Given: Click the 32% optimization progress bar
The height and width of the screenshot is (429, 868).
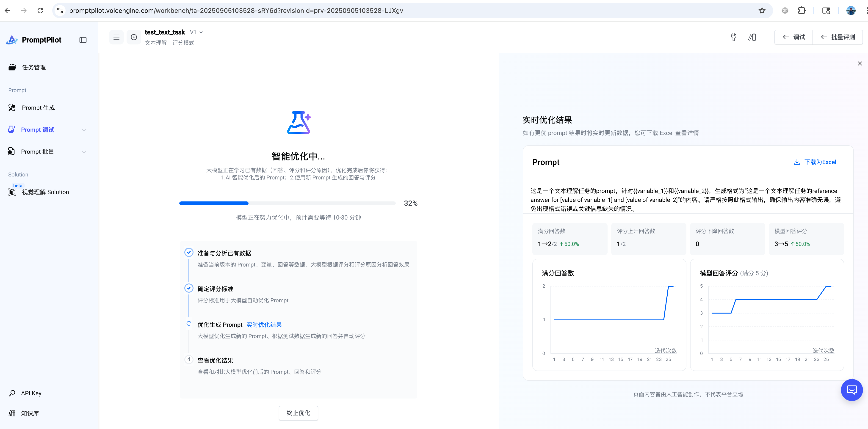Looking at the screenshot, I should [x=287, y=203].
